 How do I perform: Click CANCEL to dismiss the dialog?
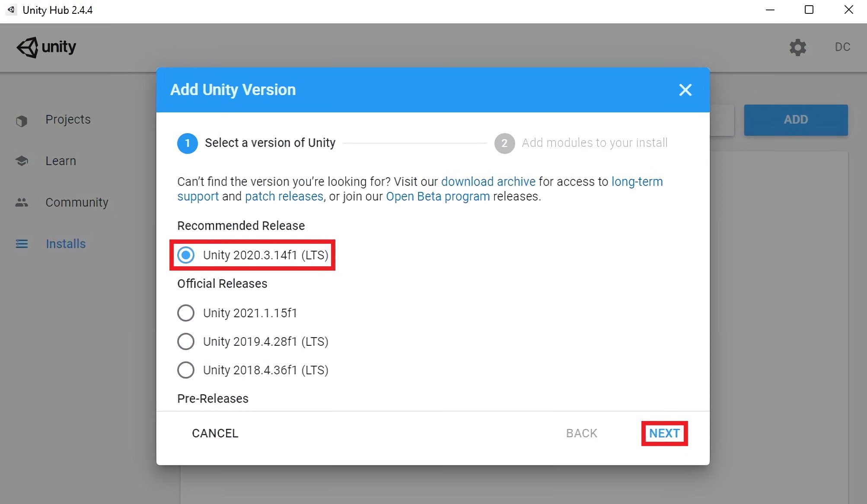click(x=214, y=433)
